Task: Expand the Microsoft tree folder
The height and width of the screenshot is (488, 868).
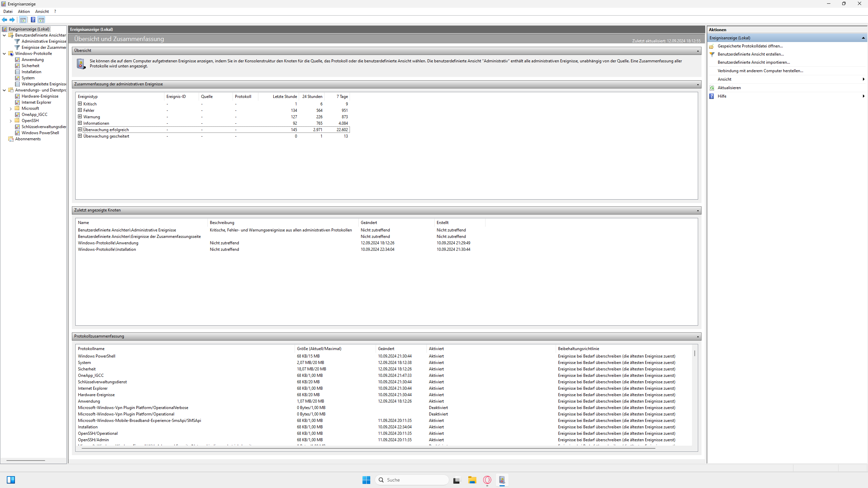Action: pyautogui.click(x=11, y=109)
